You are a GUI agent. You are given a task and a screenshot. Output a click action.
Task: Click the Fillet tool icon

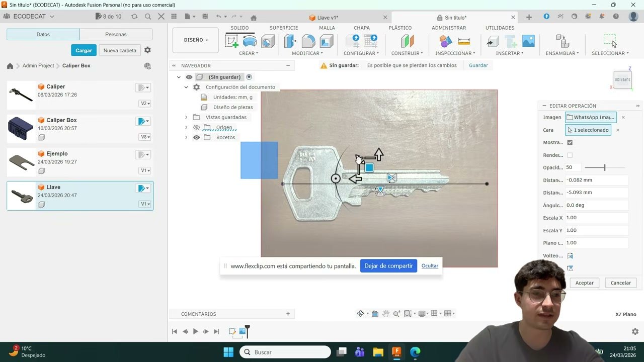[x=308, y=41]
